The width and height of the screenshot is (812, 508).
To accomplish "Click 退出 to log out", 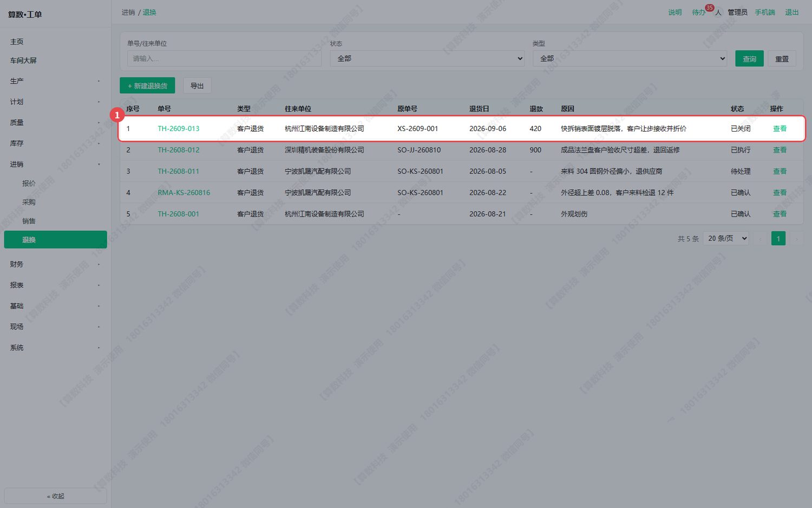I will tap(792, 12).
